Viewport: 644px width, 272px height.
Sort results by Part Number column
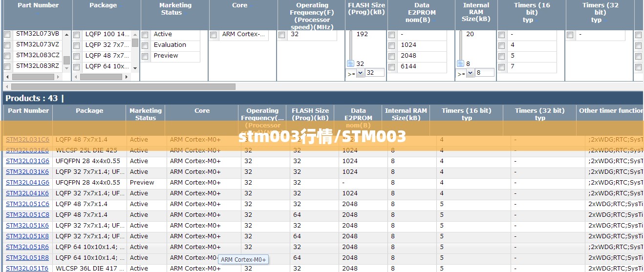click(28, 111)
